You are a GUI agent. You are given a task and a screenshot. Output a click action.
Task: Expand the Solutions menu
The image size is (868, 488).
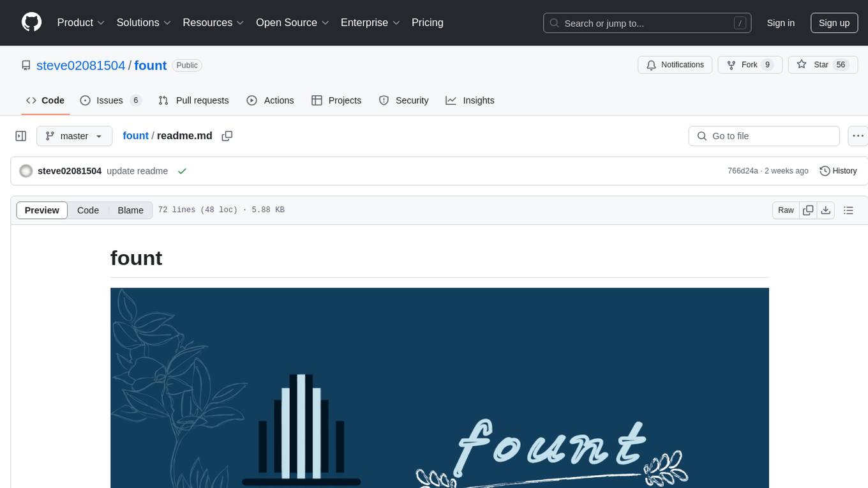(144, 22)
